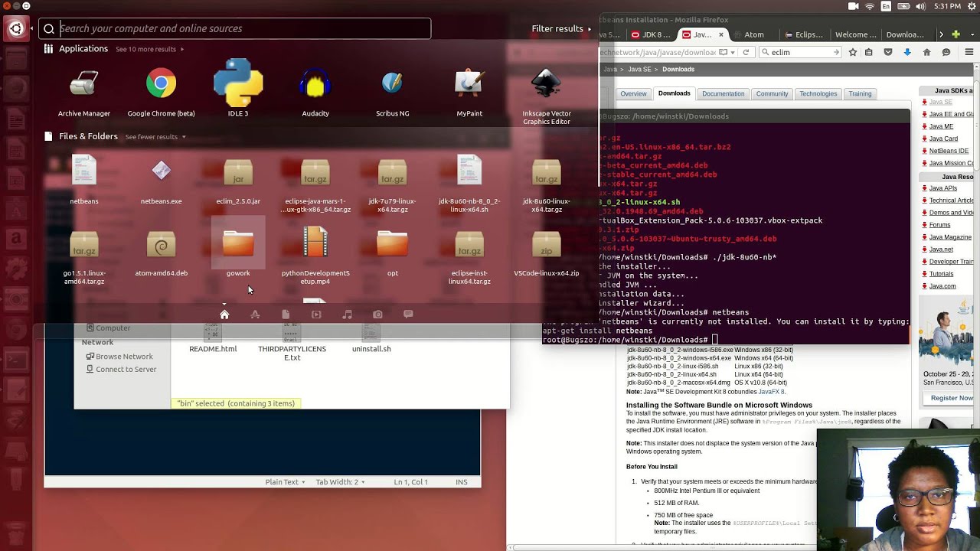The width and height of the screenshot is (980, 551).
Task: Open Firefox hamburger menu
Action: pos(969,52)
